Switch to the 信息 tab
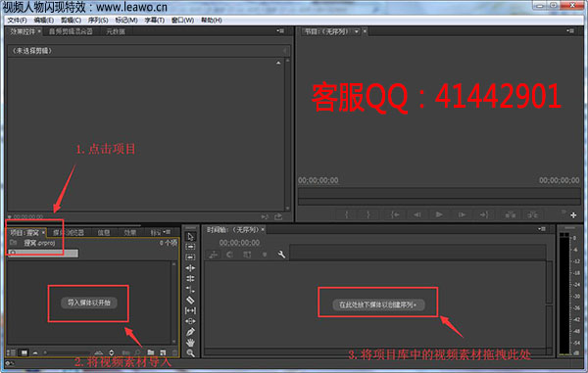Image resolution: width=588 pixels, height=373 pixels. pos(104,233)
